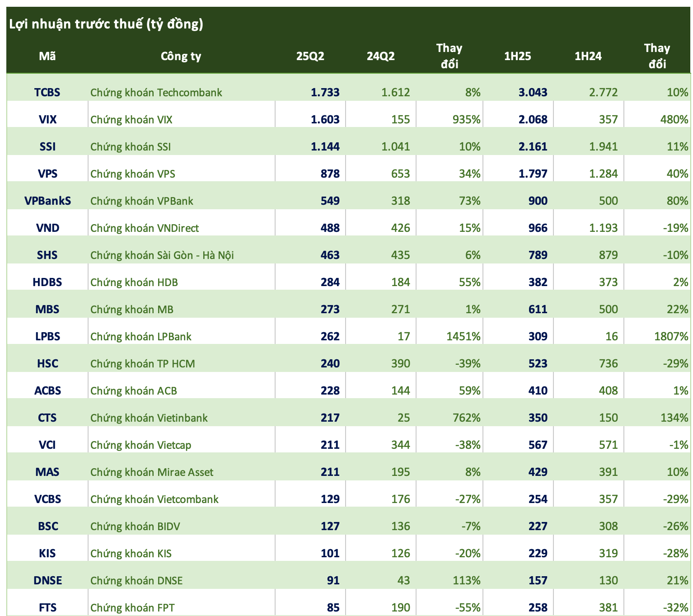Select HSC's 1H24 value 736
Viewport: 693px width, 616px height.
[x=608, y=364]
